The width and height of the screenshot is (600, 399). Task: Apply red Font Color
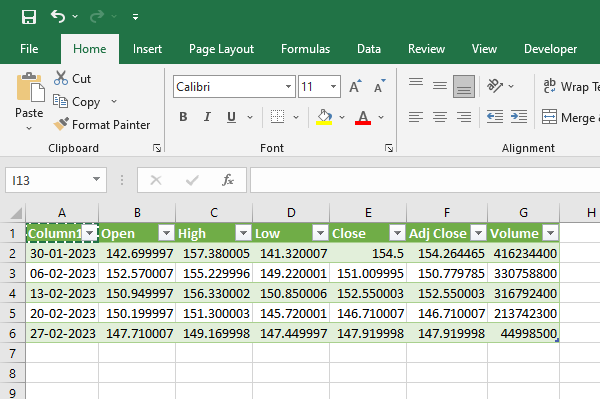point(363,117)
